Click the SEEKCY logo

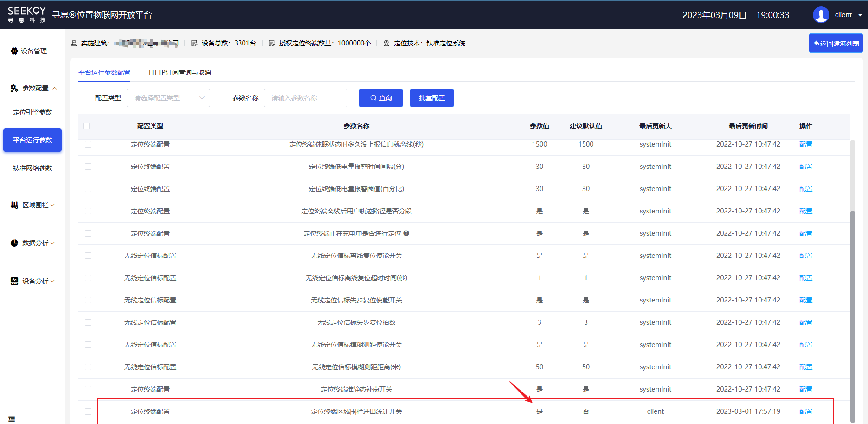tap(27, 14)
